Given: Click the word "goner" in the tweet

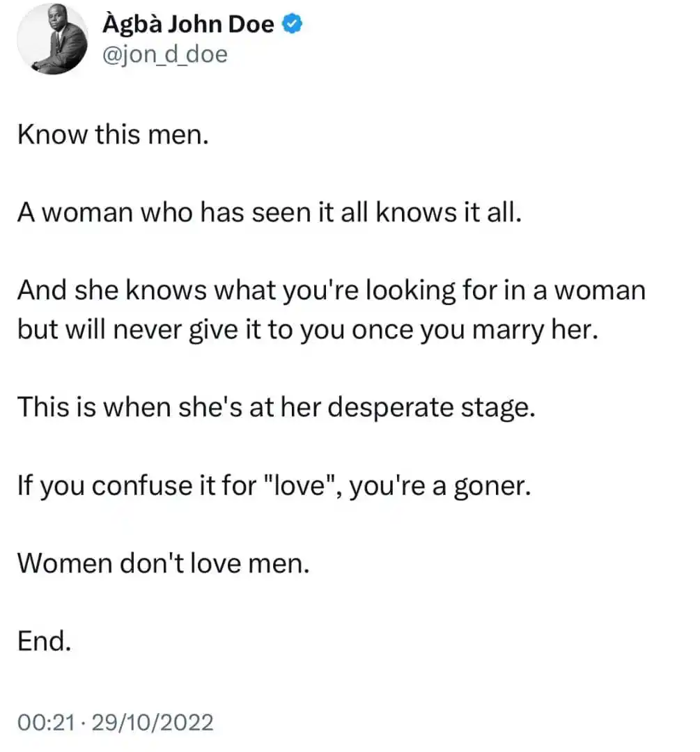Looking at the screenshot, I should coord(492,486).
